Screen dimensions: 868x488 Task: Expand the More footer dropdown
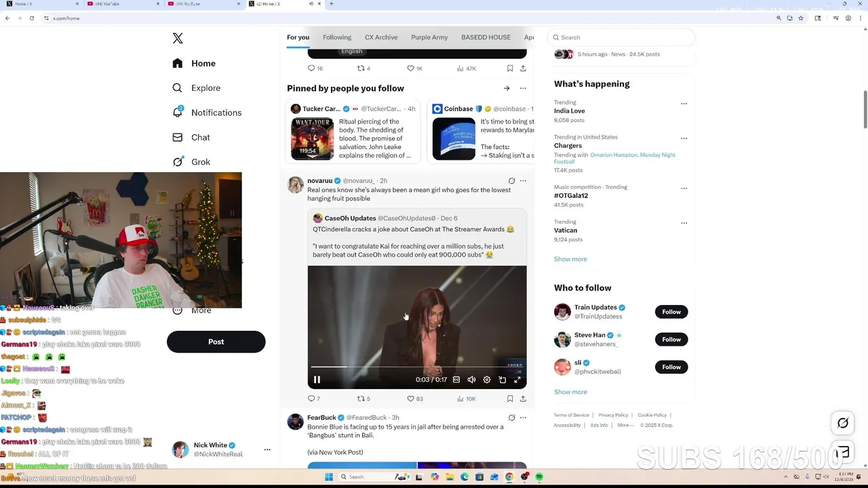pyautogui.click(x=625, y=425)
